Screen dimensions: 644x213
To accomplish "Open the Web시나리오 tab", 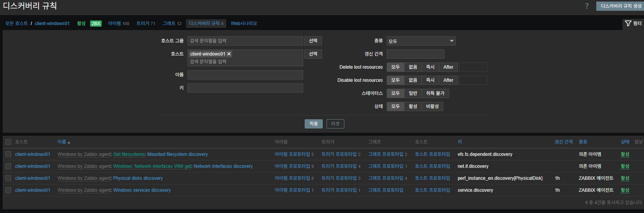I will click(244, 24).
